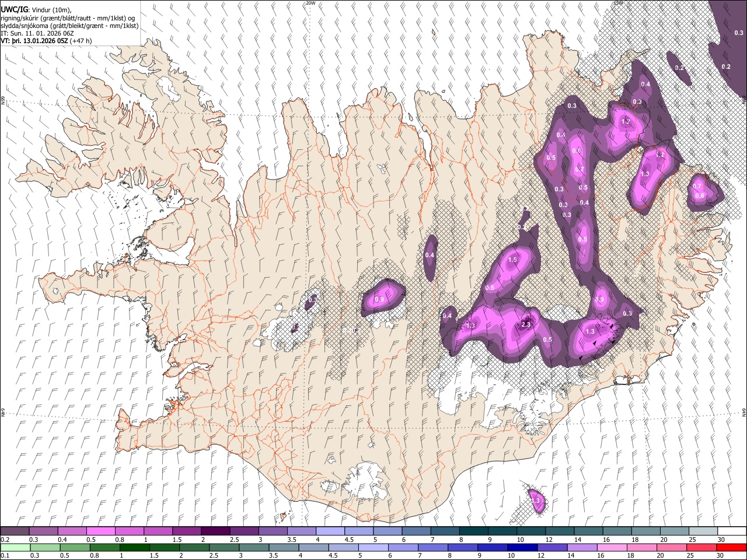Click the UWC/IG title text
This screenshot has width=747, height=560.
click(13, 10)
